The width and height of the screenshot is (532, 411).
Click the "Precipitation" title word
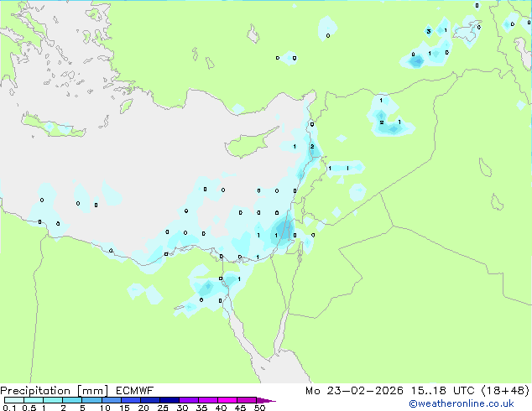(35, 391)
